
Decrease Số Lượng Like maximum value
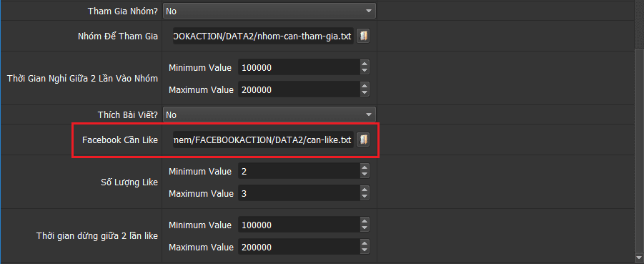(365, 197)
